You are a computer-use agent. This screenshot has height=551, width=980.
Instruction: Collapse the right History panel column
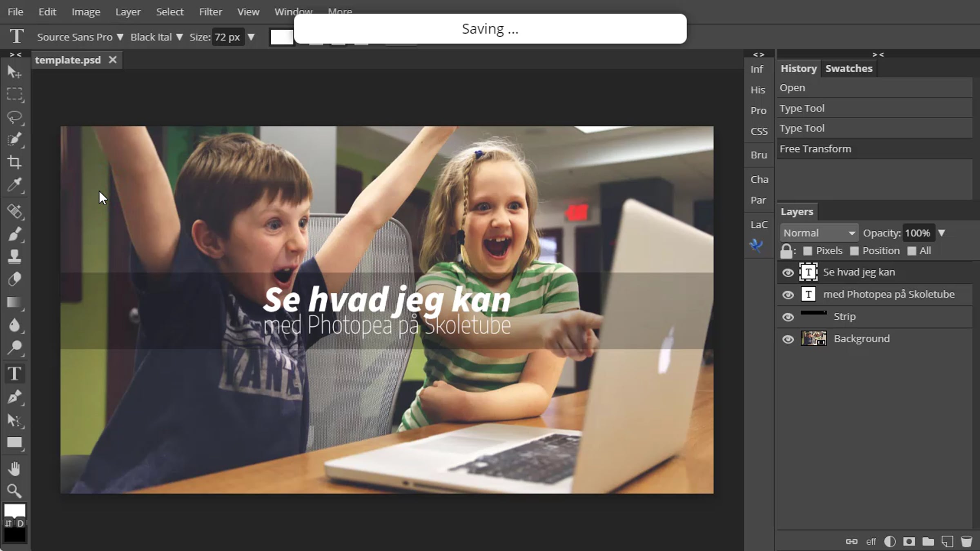click(x=878, y=54)
